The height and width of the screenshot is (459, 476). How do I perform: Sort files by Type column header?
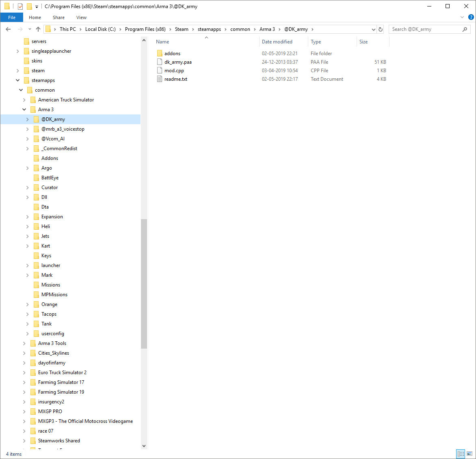(332, 42)
